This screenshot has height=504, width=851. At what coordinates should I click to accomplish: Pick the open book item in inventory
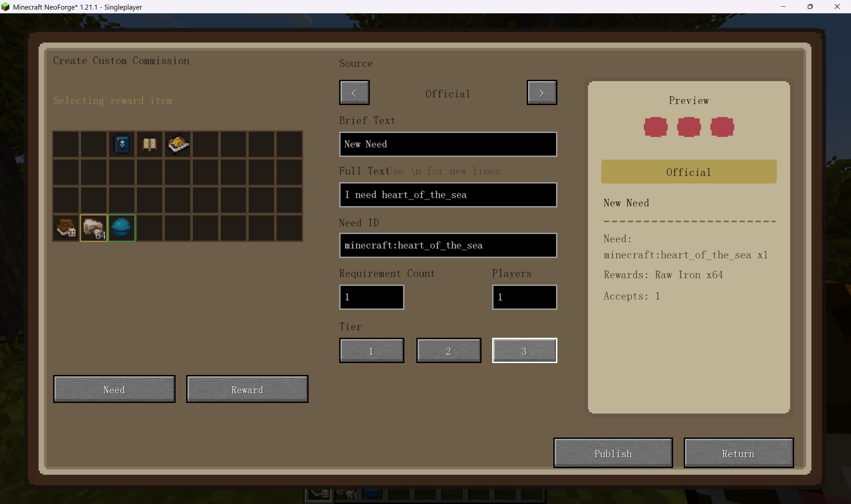pos(149,144)
